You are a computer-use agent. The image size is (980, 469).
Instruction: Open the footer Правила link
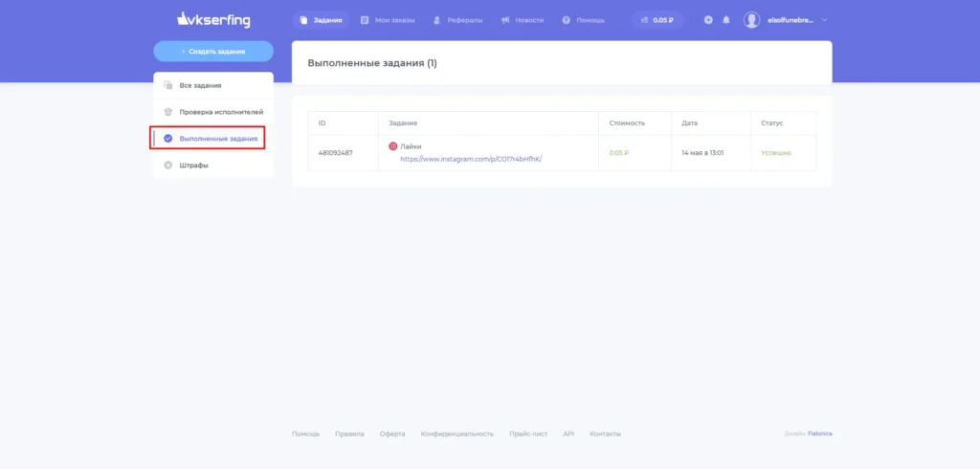349,434
